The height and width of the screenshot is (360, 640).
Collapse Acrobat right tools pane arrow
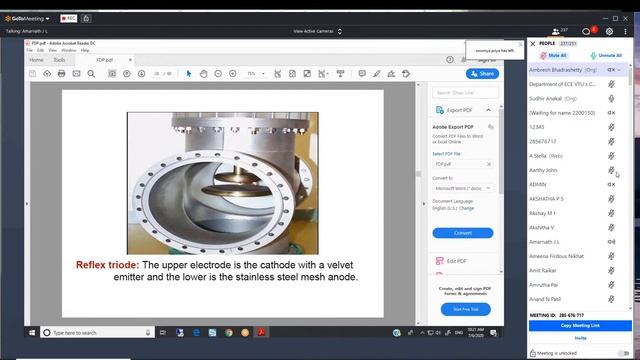(x=424, y=204)
